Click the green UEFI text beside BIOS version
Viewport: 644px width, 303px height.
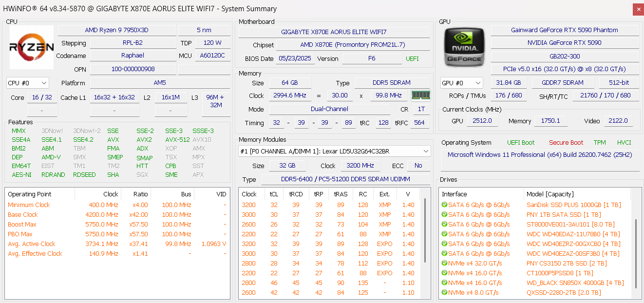coord(412,58)
